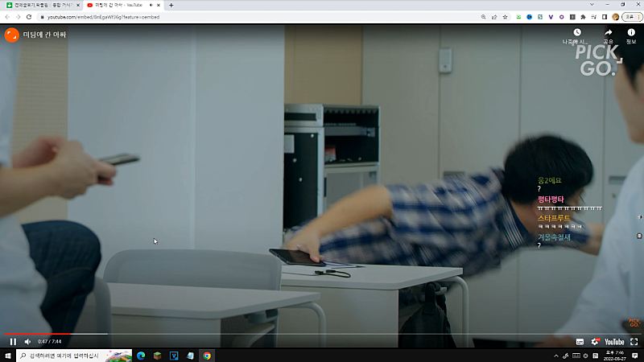
Task: Pause the video playback
Action: [13, 341]
